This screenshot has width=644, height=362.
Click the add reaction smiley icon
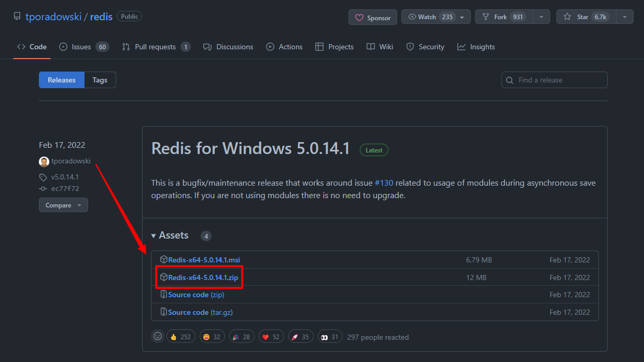158,337
